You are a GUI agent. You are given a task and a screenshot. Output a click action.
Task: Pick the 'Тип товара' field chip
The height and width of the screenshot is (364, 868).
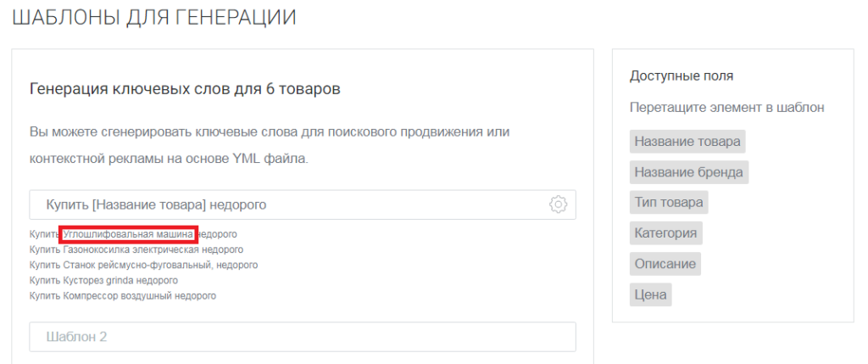pyautogui.click(x=669, y=203)
